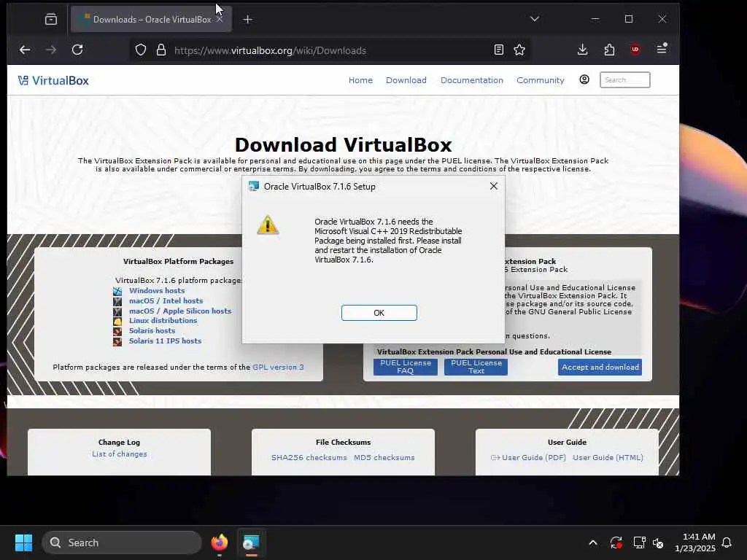Download the Windows hosts package
The height and width of the screenshot is (560, 747).
tap(157, 290)
